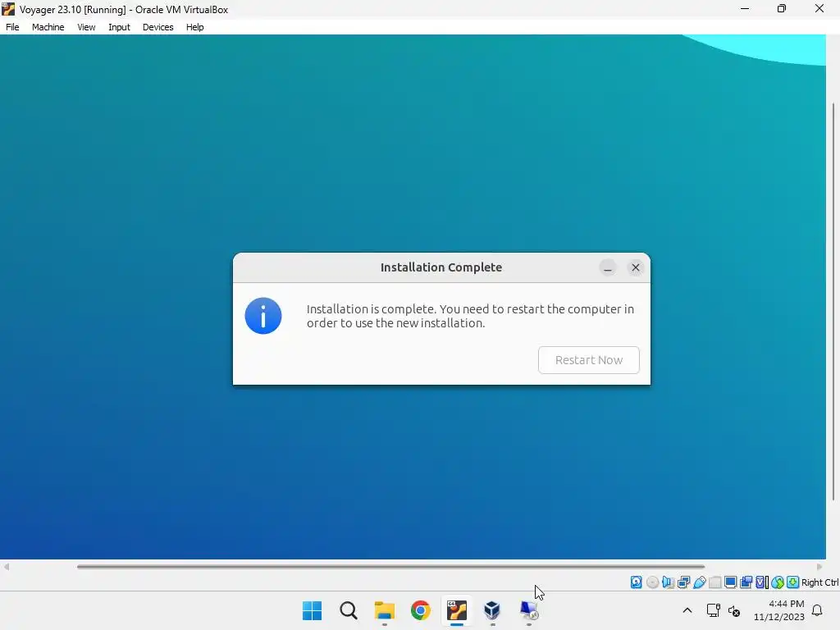Click the hard disk activity status icon
Screen dimensions: 840x630
click(x=636, y=582)
